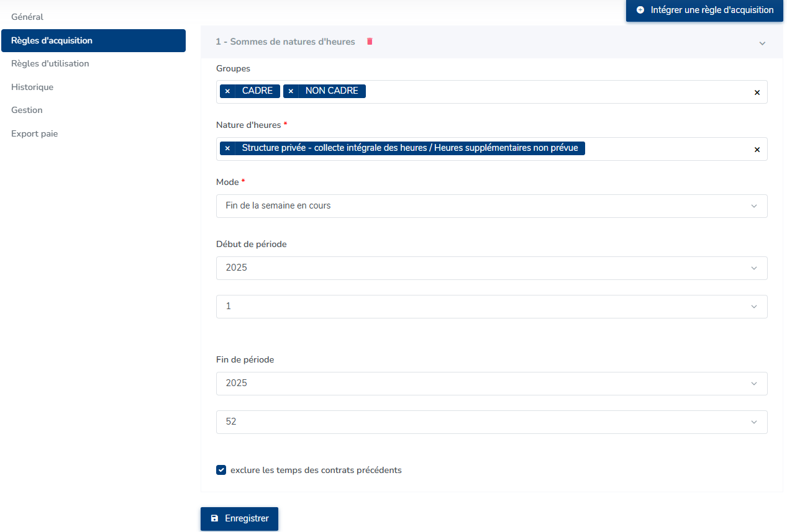Image resolution: width=787 pixels, height=532 pixels.
Task: Remove the NON CADRE group tag
Action: (291, 91)
